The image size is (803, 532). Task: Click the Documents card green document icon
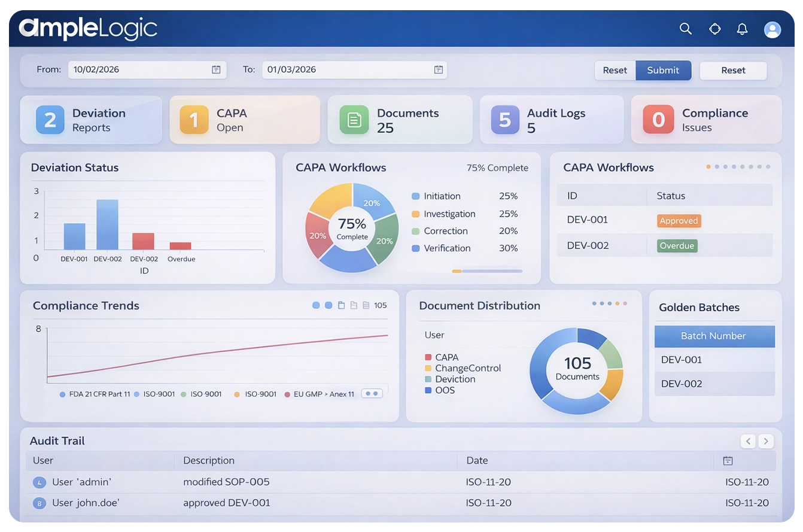pos(354,120)
